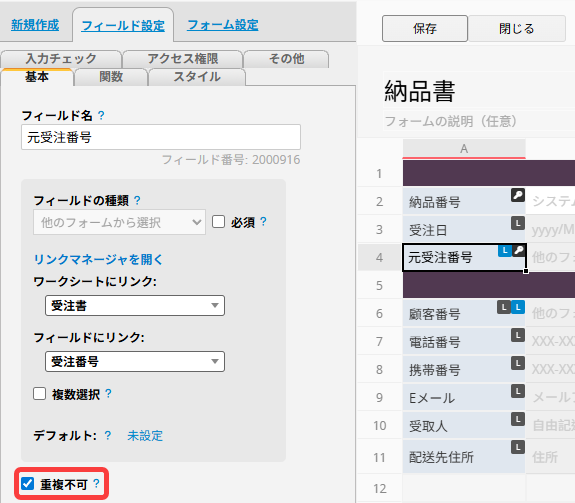
Task: Open the field type dropdown 他のフォームから選択
Action: click(x=119, y=222)
